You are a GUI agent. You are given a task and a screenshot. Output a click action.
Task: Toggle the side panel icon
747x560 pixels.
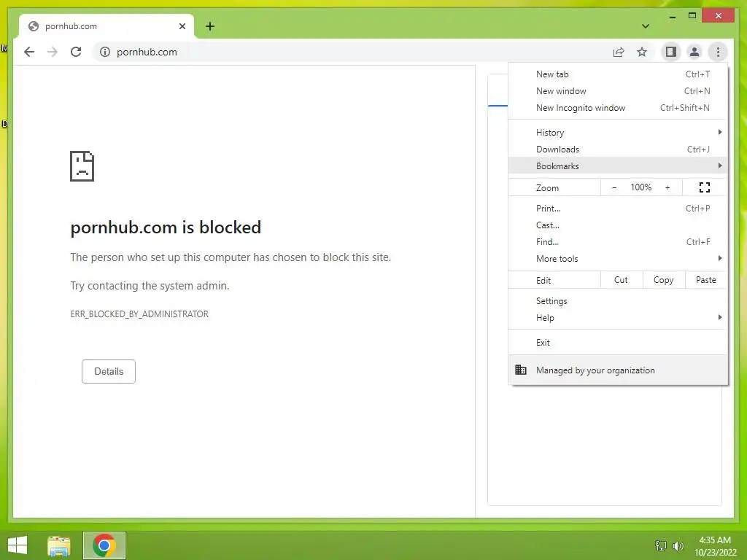pyautogui.click(x=671, y=52)
